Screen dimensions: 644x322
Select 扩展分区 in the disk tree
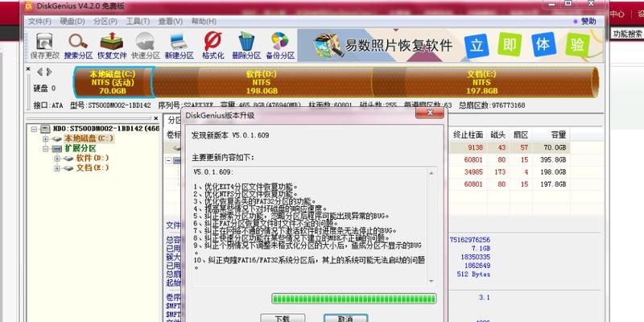pos(80,149)
